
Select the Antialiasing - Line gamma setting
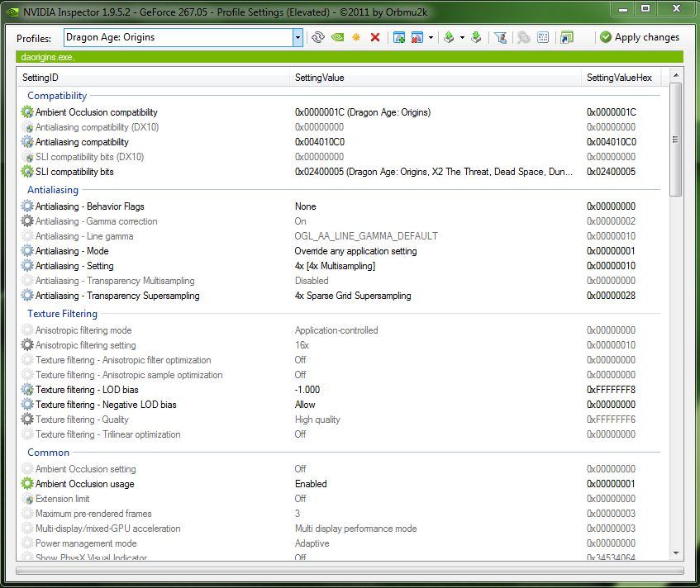[x=84, y=236]
